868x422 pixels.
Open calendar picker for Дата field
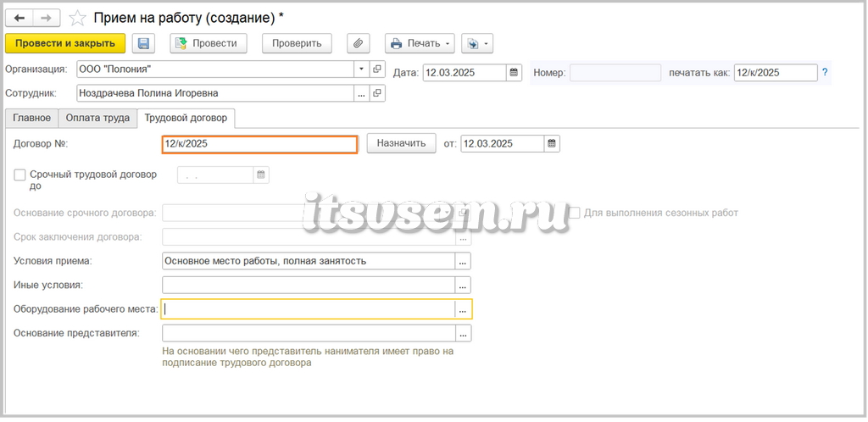(x=514, y=73)
